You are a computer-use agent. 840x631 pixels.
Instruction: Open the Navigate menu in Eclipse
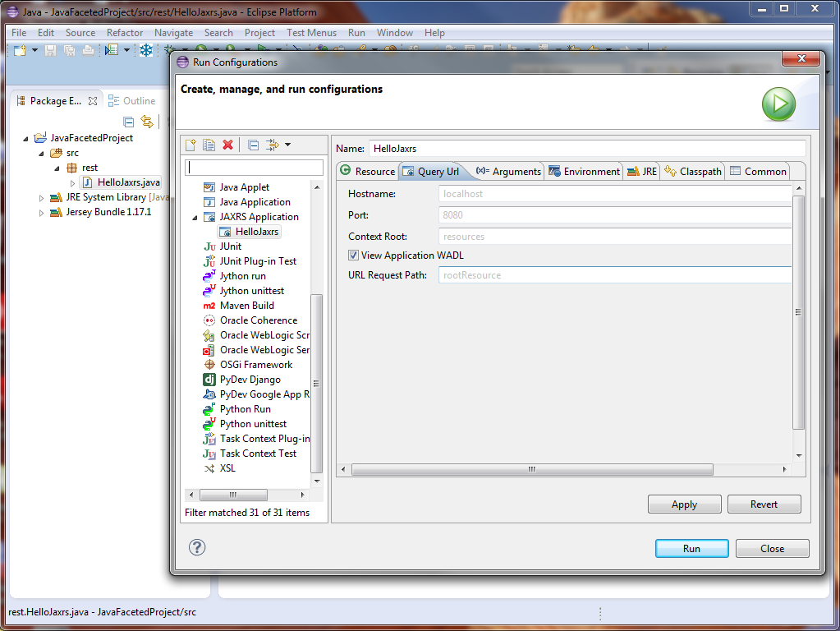pyautogui.click(x=173, y=33)
